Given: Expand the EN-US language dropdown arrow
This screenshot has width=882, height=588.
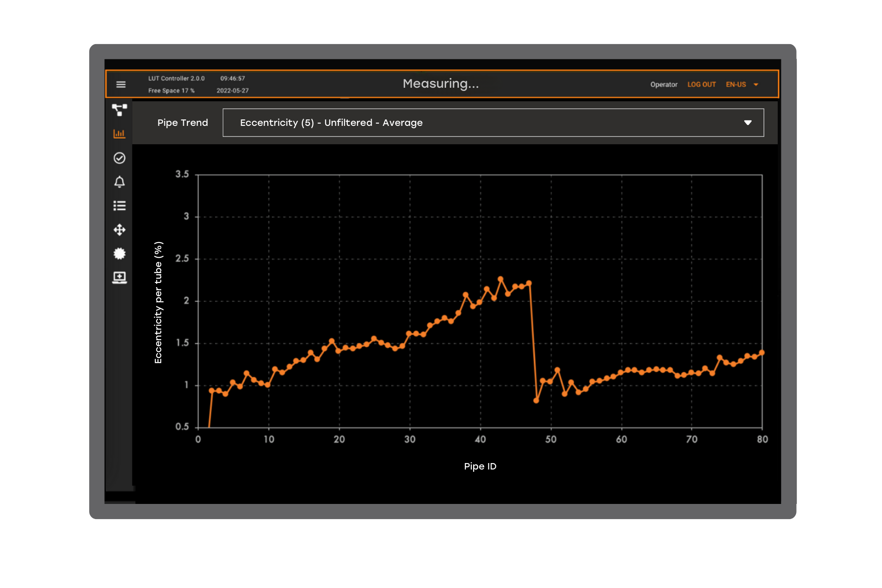Looking at the screenshot, I should [x=756, y=85].
